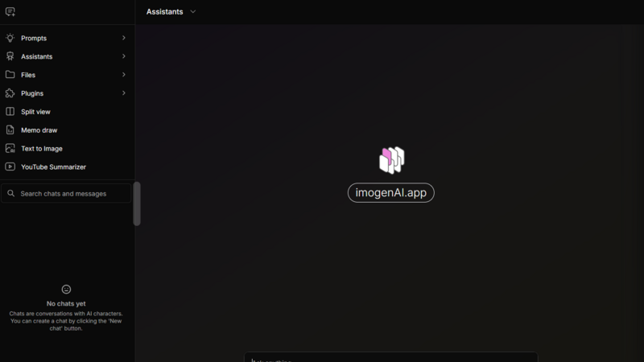Expand the Assistants sidebar chevron
The height and width of the screenshot is (362, 644).
(x=123, y=56)
